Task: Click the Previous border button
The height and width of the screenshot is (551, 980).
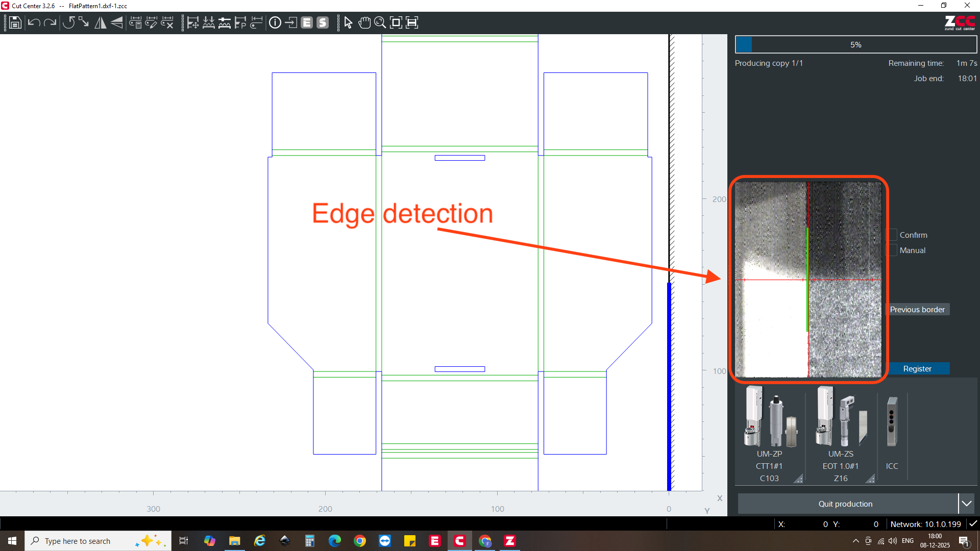Action: [x=917, y=309]
